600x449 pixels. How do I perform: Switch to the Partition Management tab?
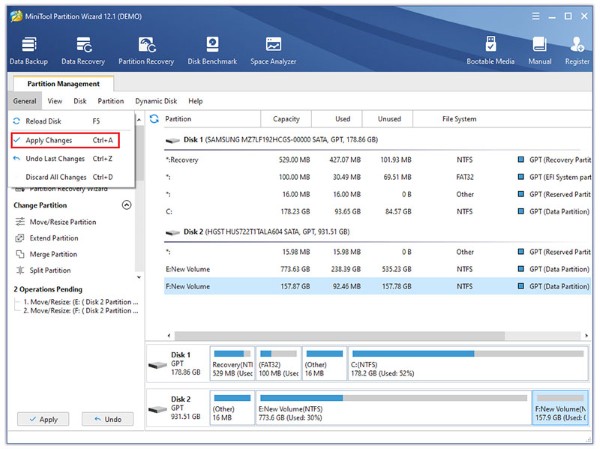pos(62,84)
